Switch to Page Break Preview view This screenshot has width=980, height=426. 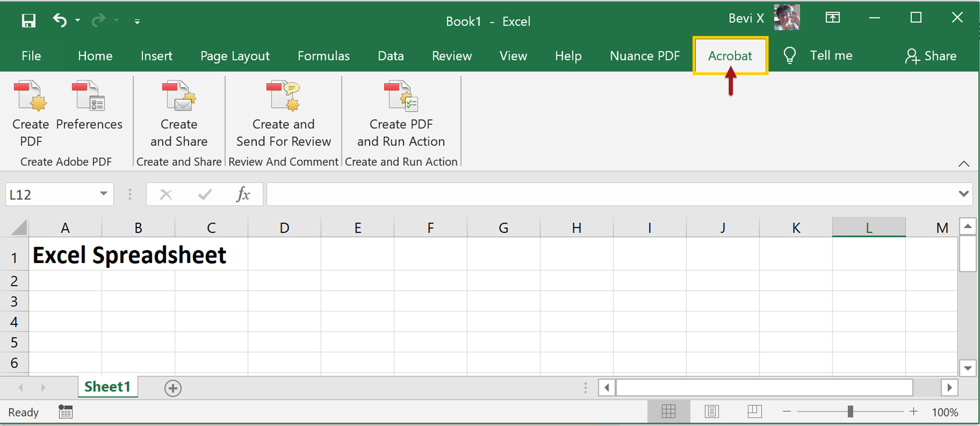[755, 411]
